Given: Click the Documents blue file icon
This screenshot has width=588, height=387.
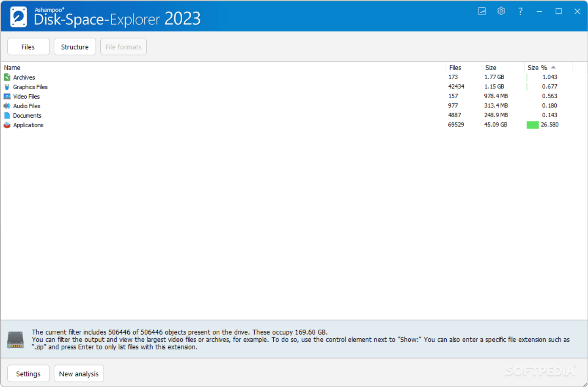Looking at the screenshot, I should 7,115.
